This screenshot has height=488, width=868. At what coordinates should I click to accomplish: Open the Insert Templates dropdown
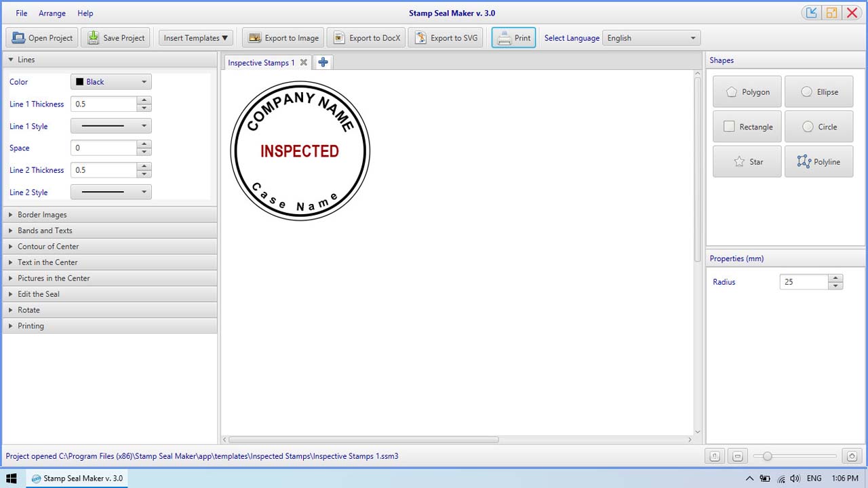(195, 37)
